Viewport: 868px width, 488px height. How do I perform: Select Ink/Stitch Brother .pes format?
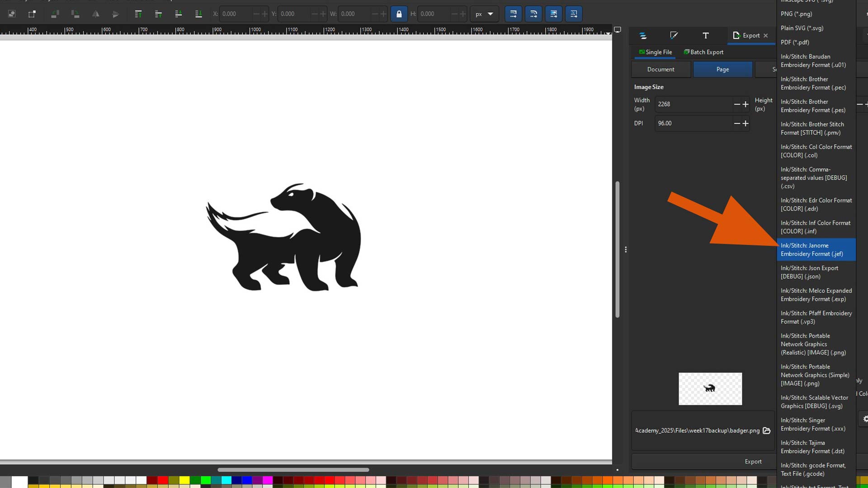(816, 106)
